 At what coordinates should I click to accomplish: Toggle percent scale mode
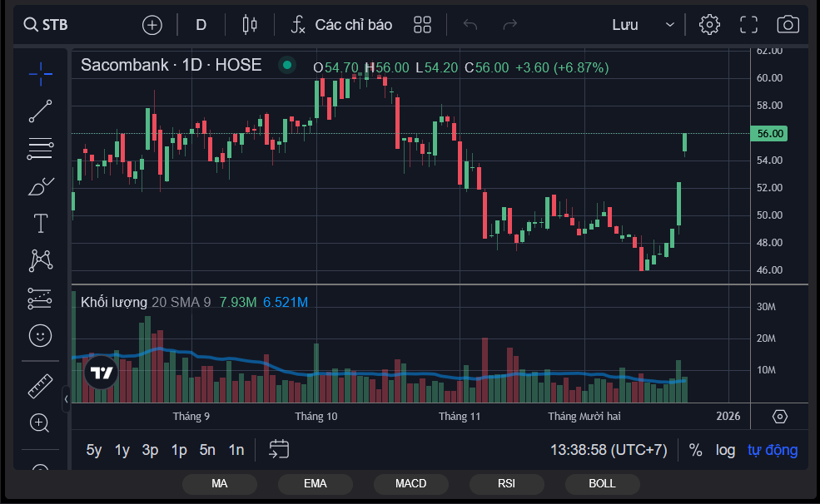695,450
